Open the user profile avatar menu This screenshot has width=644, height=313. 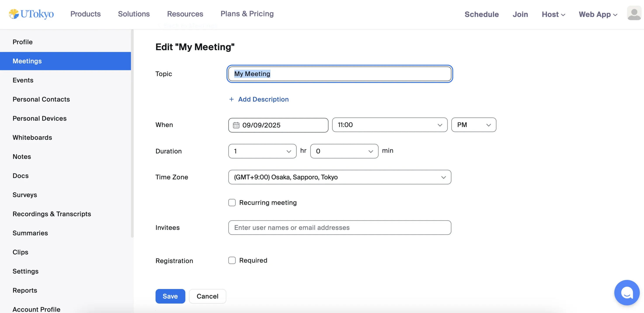pyautogui.click(x=634, y=14)
